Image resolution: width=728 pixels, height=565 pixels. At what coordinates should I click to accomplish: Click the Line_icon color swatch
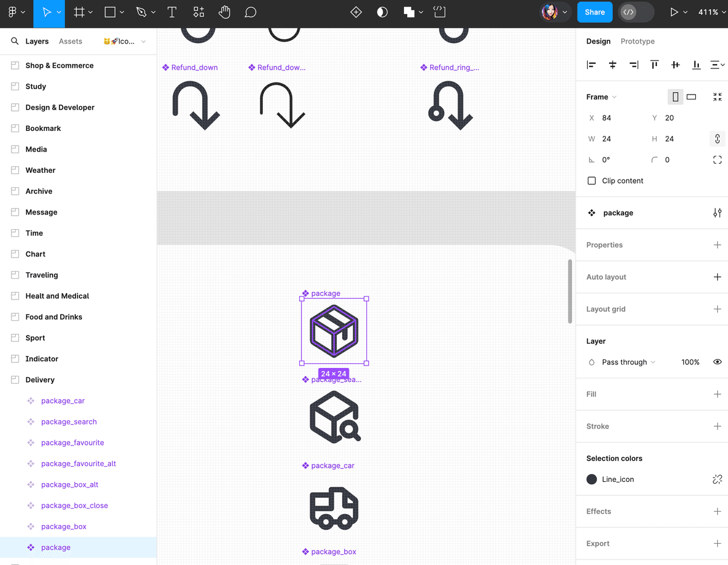[x=591, y=480]
